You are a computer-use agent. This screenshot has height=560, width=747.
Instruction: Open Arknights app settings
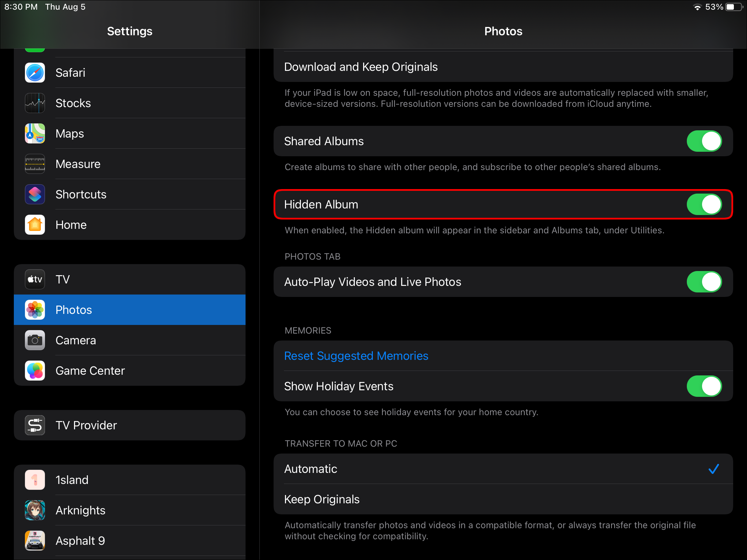(x=130, y=510)
